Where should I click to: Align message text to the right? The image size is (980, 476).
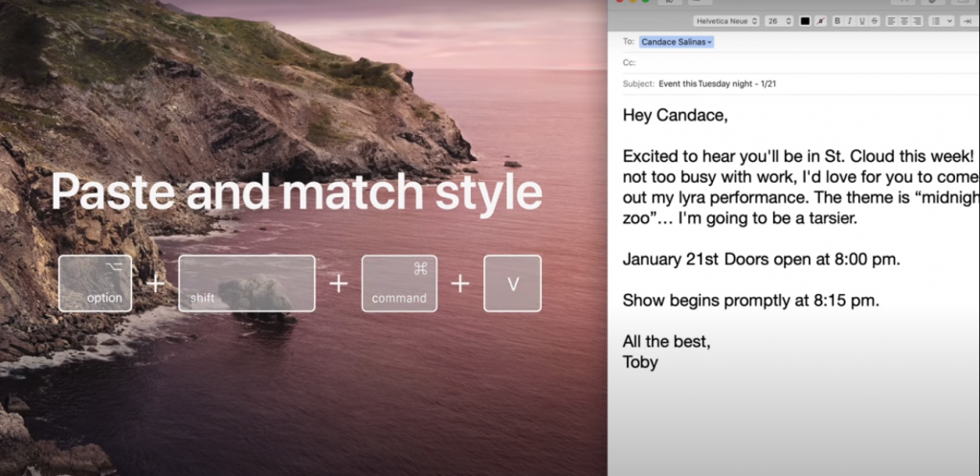pos(917,21)
